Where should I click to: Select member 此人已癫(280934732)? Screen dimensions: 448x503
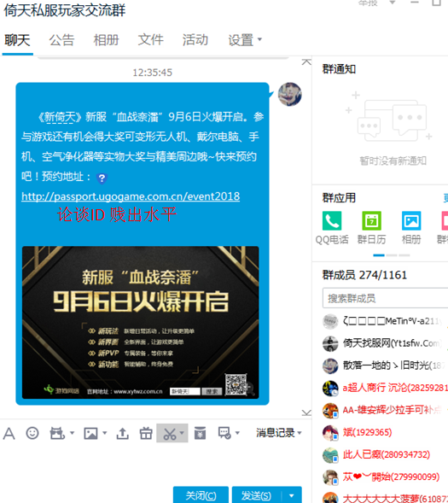click(385, 454)
